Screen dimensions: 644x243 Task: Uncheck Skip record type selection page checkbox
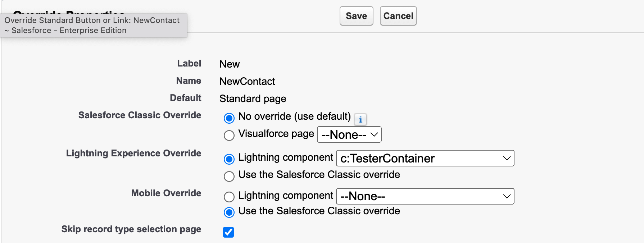[x=228, y=232]
